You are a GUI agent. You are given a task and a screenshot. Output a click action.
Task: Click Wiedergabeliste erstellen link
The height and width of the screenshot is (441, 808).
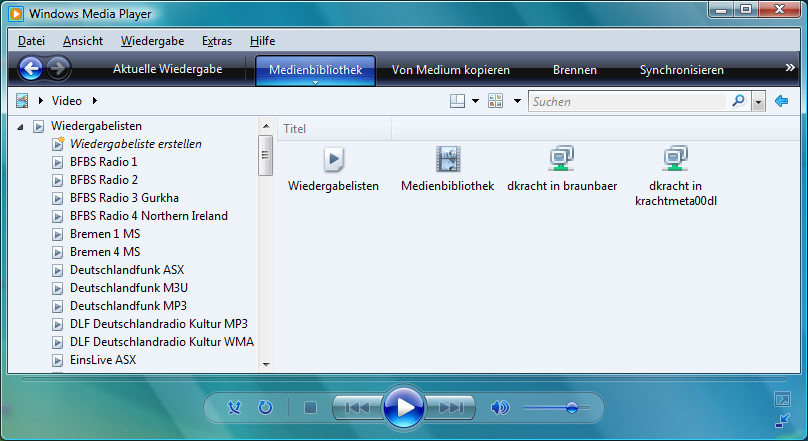click(135, 144)
